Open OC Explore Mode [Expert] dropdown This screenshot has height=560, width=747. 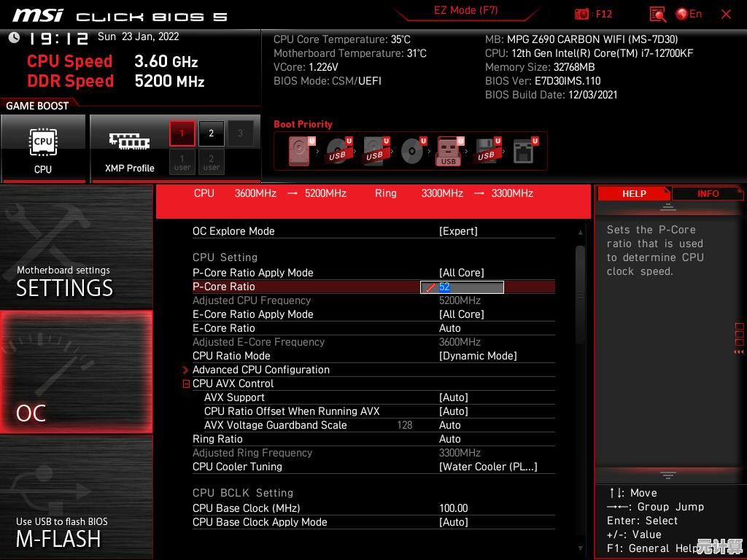[458, 231]
